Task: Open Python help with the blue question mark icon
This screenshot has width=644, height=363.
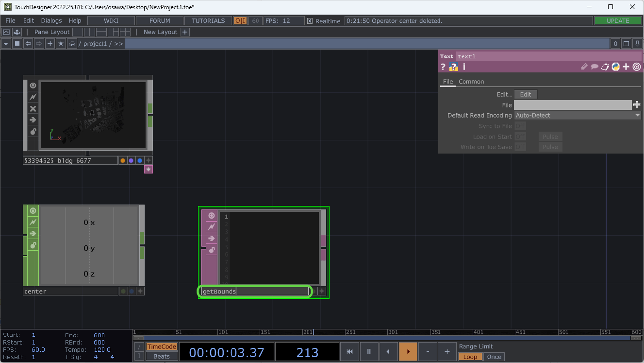Action: (x=453, y=67)
